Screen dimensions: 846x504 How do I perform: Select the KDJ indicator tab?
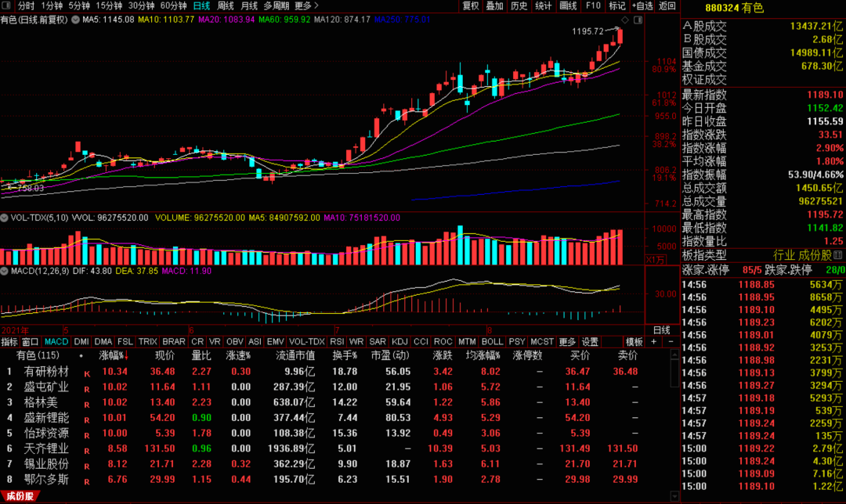coord(399,342)
